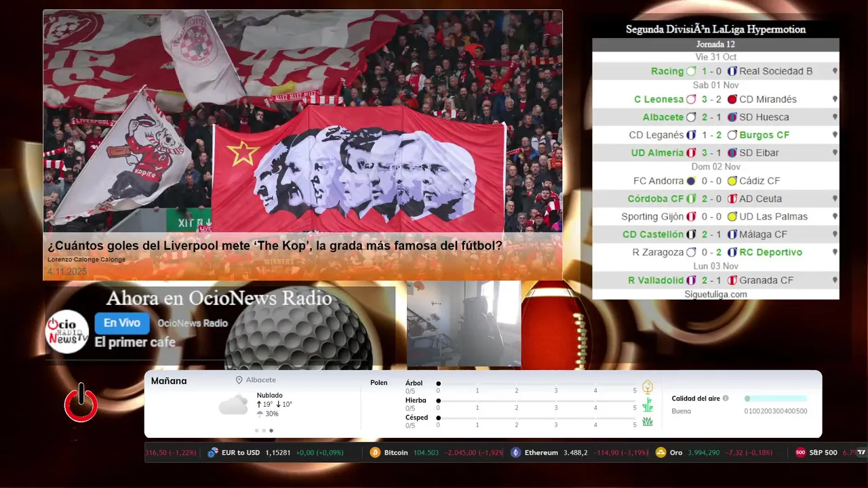This screenshot has height=488, width=868.
Task: Click the 'Buena' air quality label
Action: 682,411
